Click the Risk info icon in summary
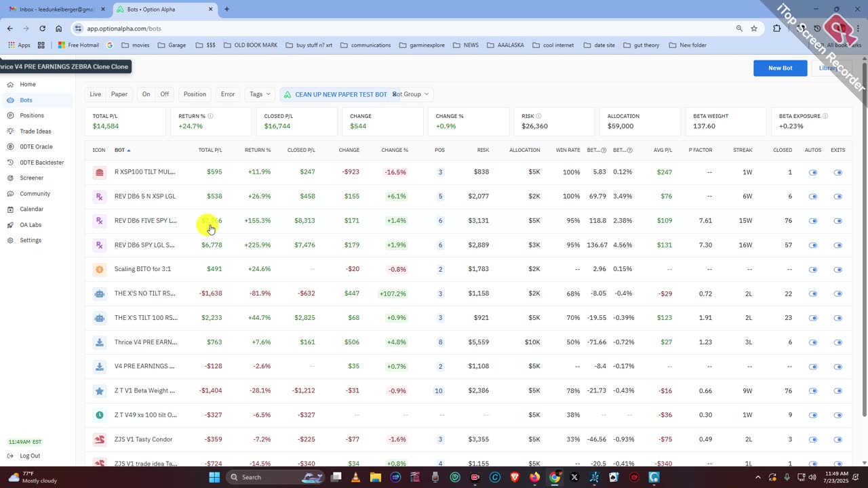The image size is (868, 488). tap(539, 116)
